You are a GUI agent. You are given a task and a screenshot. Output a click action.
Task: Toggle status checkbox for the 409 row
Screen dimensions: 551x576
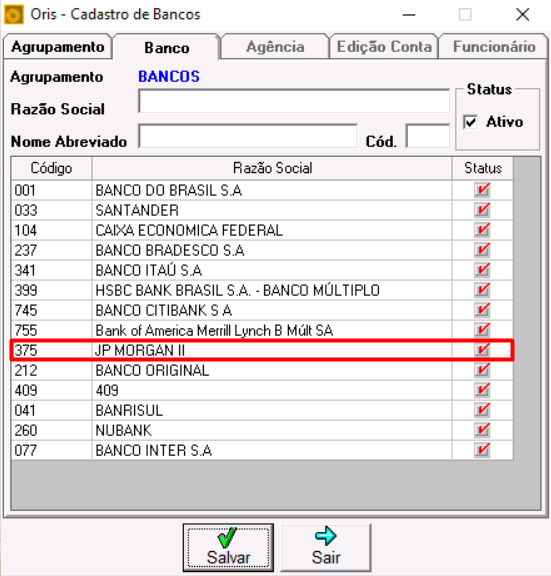coord(482,390)
